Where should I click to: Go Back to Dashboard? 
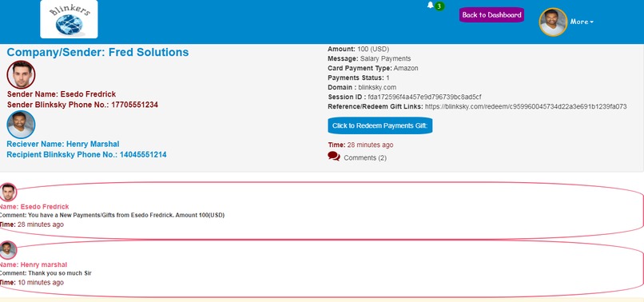tap(491, 15)
